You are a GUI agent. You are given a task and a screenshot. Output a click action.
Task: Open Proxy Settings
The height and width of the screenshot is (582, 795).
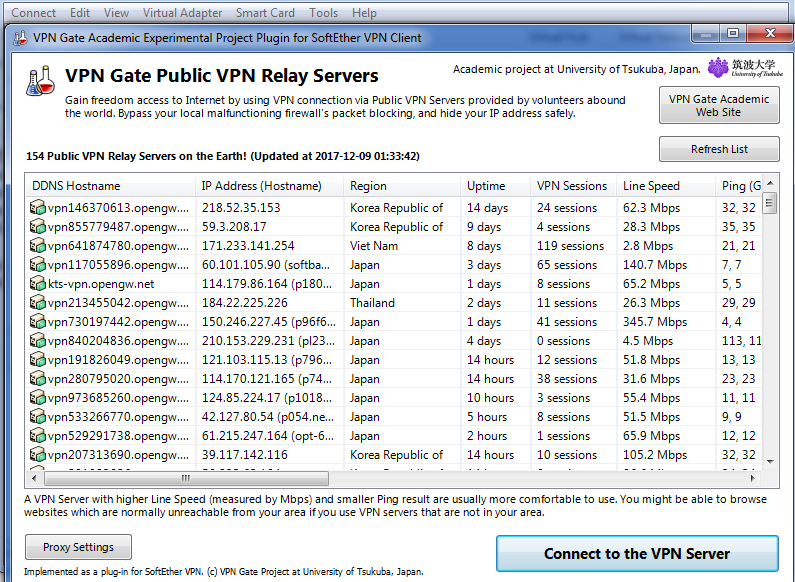tap(78, 547)
